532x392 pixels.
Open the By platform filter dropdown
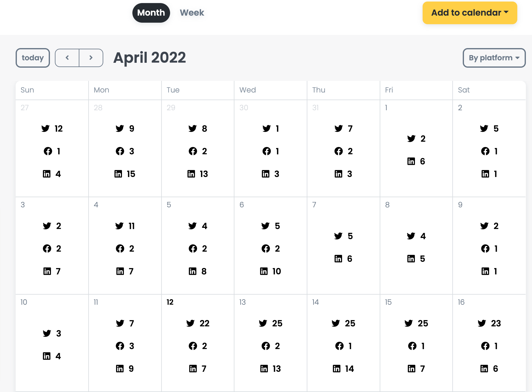click(494, 58)
